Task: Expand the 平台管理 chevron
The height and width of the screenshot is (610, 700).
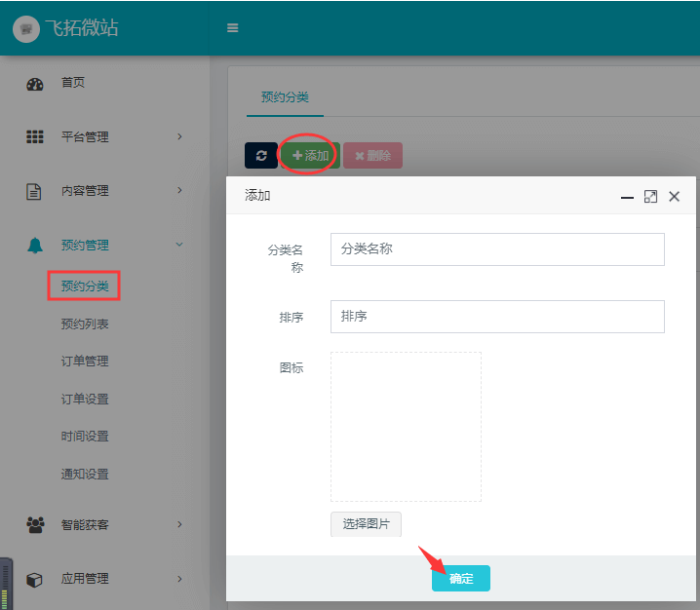Action: [x=179, y=136]
